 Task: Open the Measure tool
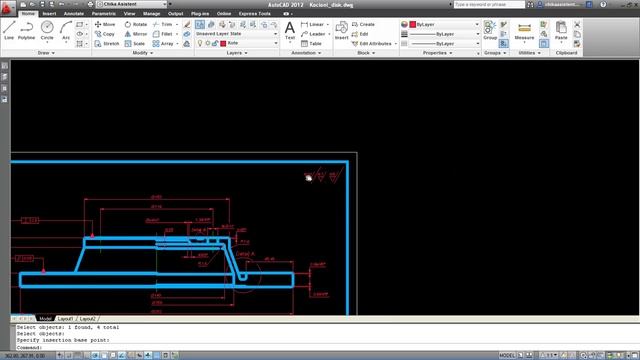click(x=524, y=31)
